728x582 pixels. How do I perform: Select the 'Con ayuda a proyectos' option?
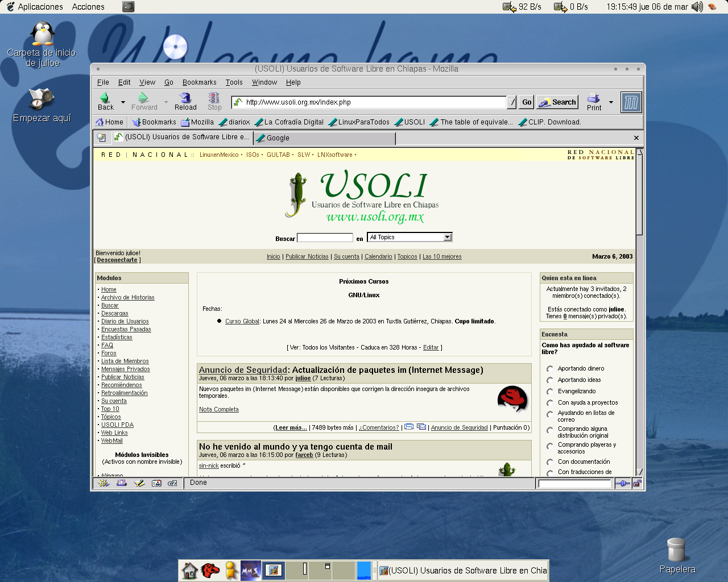coord(550,403)
